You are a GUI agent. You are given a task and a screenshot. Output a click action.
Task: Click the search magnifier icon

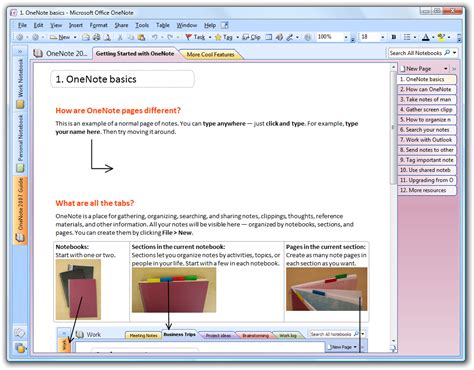pos(447,53)
